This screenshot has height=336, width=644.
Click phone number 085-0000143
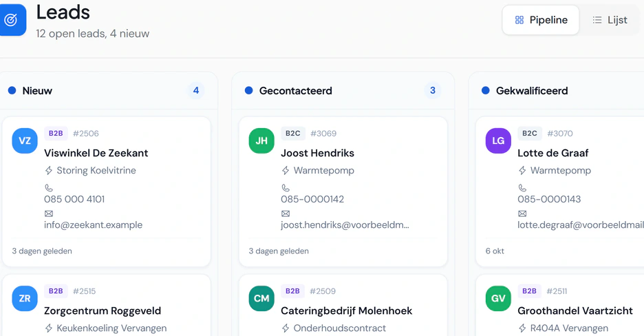549,199
